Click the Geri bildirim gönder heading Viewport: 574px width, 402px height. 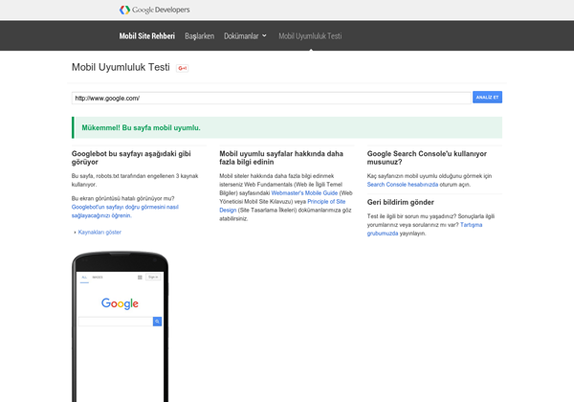click(x=400, y=202)
